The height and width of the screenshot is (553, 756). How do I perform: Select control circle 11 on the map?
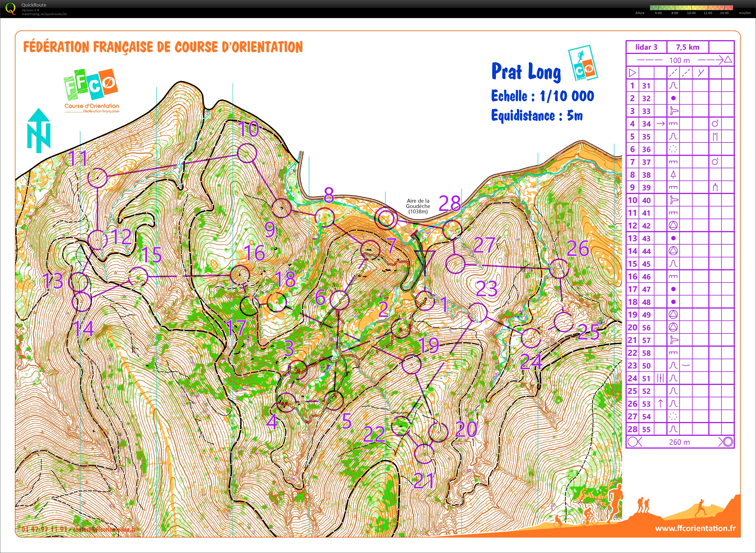click(x=97, y=177)
